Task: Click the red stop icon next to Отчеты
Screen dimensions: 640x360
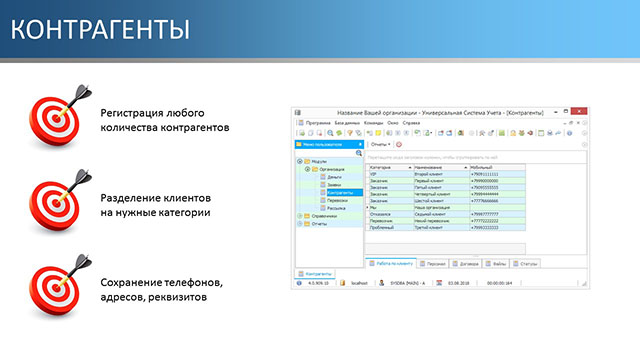Action: click(x=399, y=144)
